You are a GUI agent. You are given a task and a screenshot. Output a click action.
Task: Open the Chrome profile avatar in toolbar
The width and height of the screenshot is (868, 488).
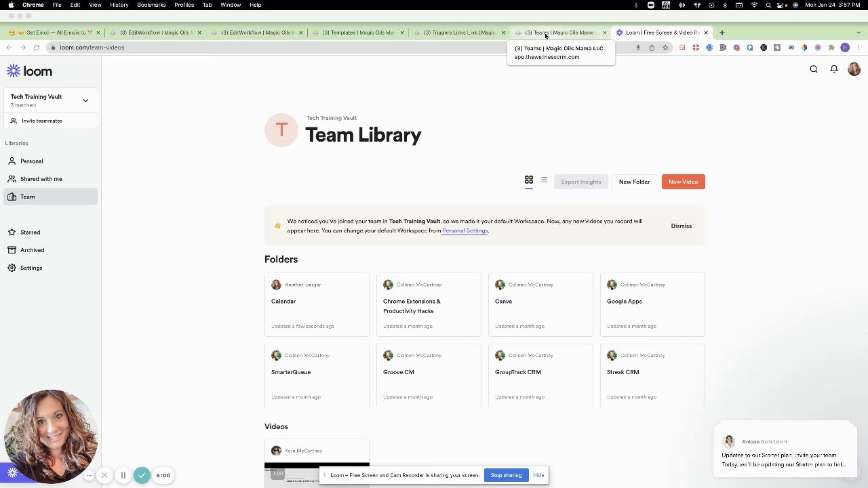pos(845,47)
